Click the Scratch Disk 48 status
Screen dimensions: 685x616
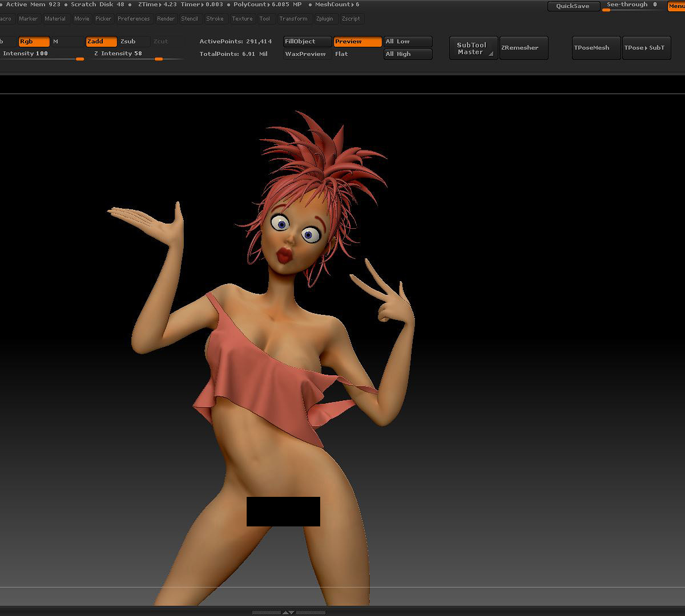click(x=98, y=5)
